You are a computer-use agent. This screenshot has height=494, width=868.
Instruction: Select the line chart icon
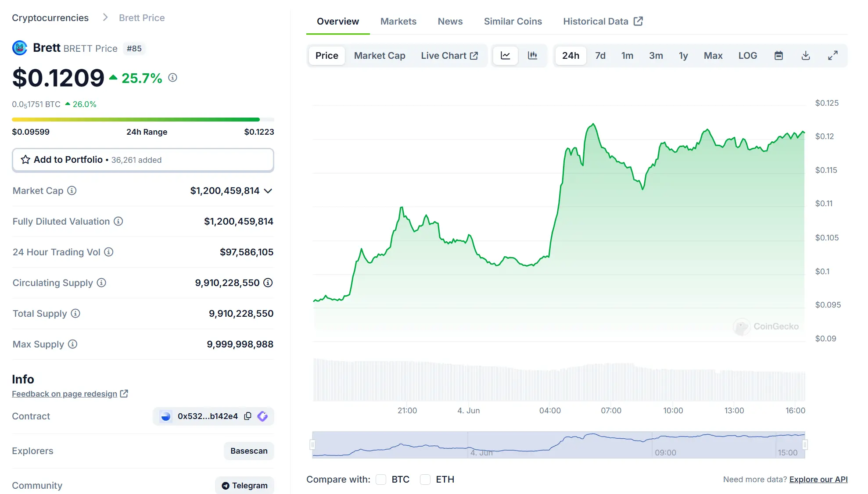(506, 55)
